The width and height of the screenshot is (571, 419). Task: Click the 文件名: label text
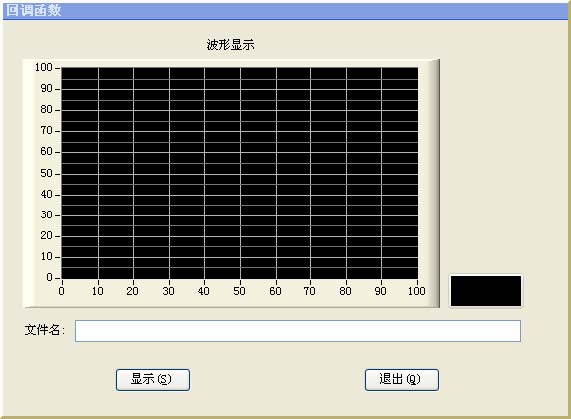point(44,330)
